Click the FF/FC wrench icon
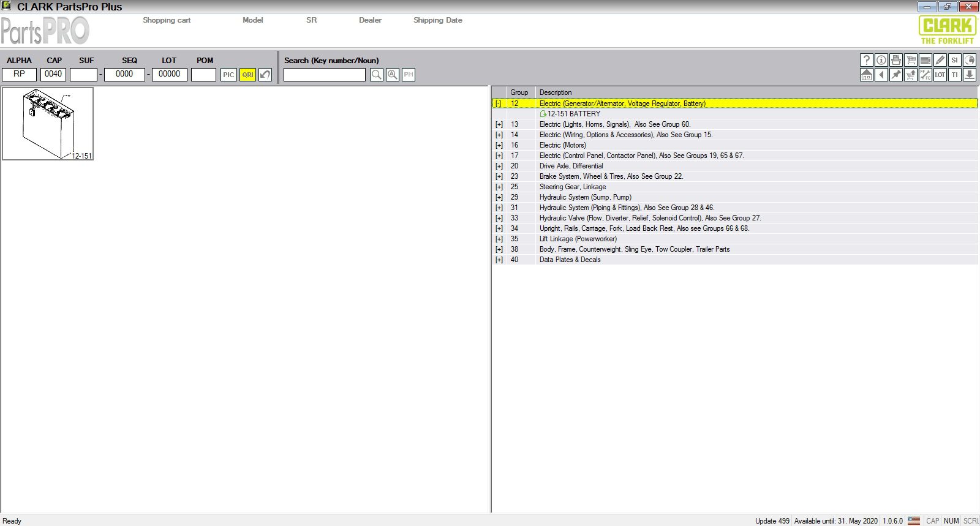 [925, 75]
